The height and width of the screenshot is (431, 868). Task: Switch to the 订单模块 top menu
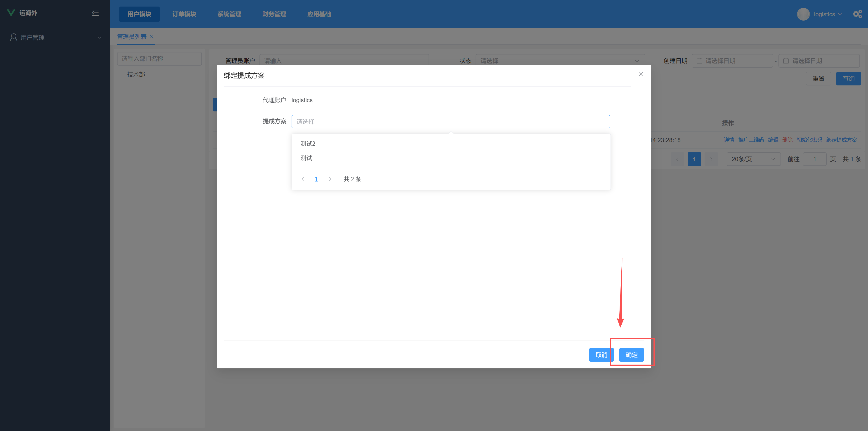pos(184,14)
